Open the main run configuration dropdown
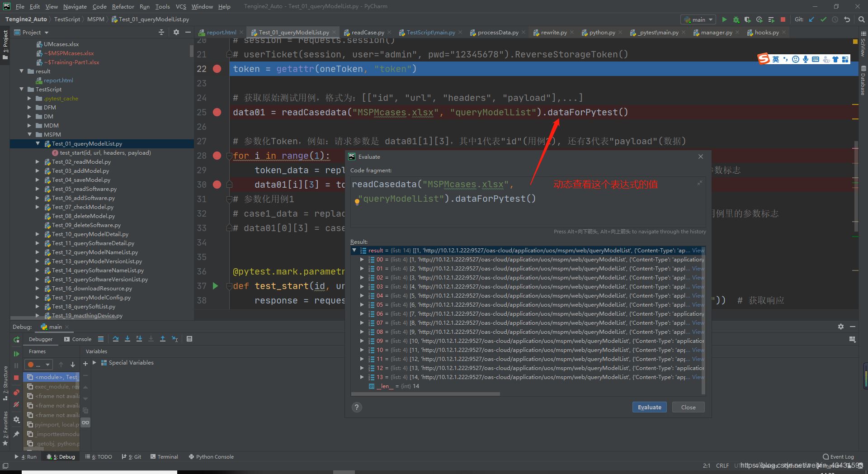 698,19
